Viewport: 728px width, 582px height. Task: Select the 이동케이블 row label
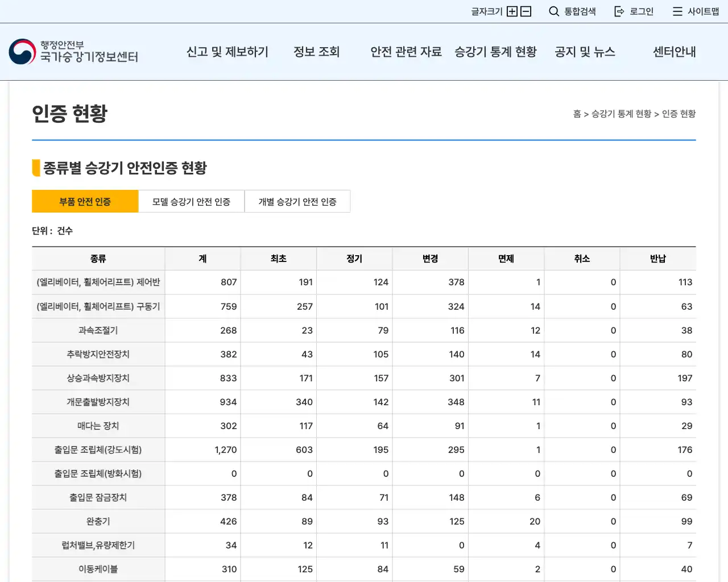click(x=98, y=569)
